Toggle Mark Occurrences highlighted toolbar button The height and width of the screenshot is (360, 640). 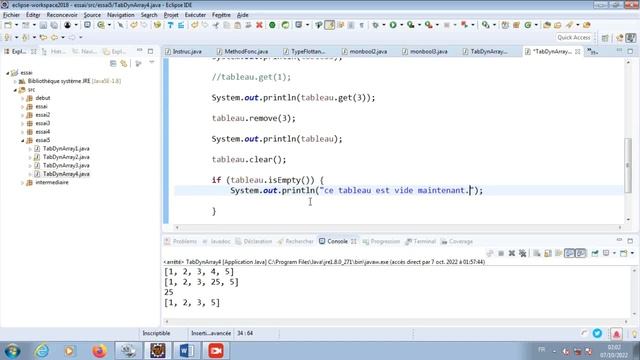(x=329, y=25)
